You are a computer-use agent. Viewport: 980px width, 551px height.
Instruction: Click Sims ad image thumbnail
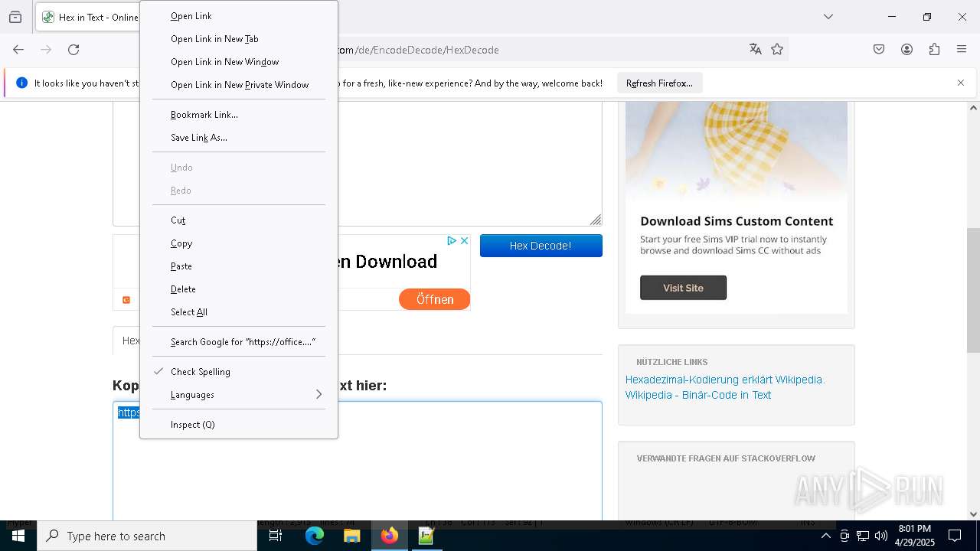click(x=737, y=151)
